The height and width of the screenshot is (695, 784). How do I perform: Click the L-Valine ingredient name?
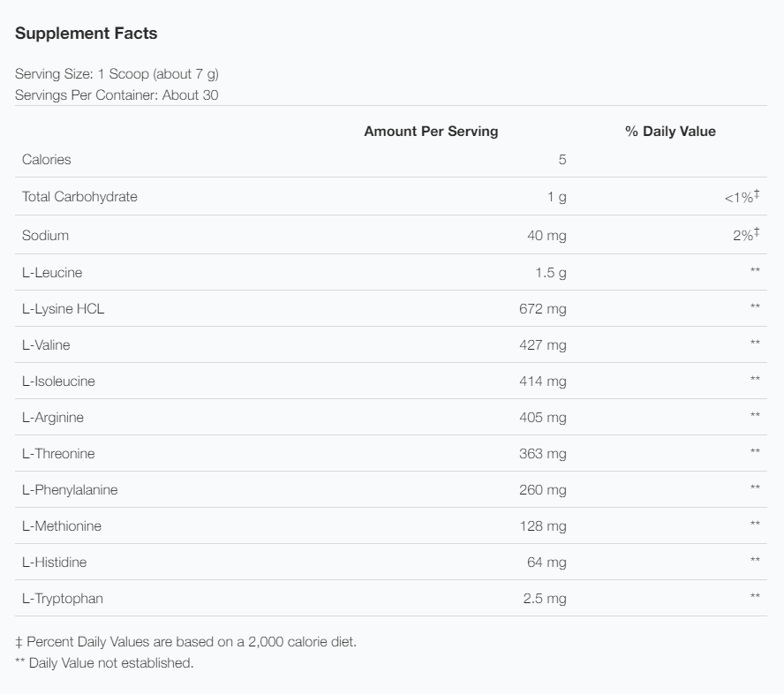pyautogui.click(x=46, y=345)
